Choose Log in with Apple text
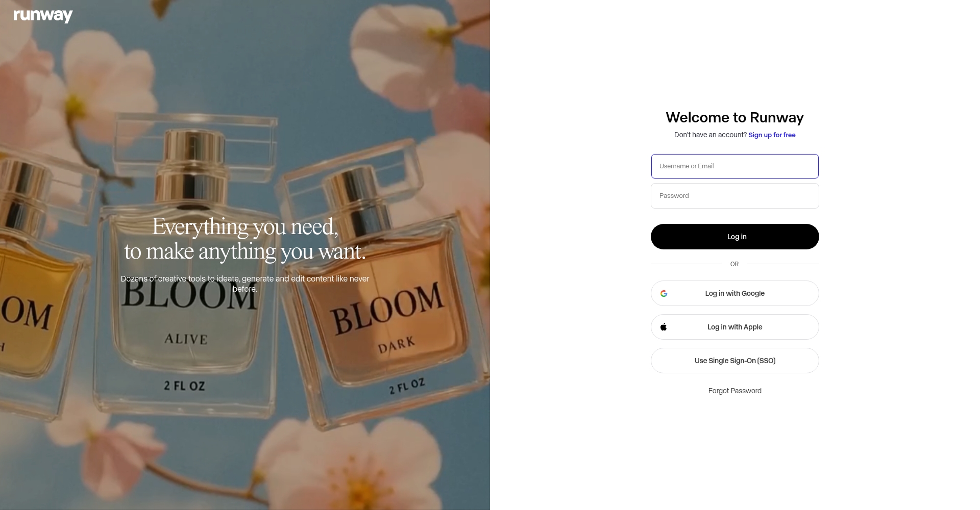The height and width of the screenshot is (510, 980). (734, 327)
